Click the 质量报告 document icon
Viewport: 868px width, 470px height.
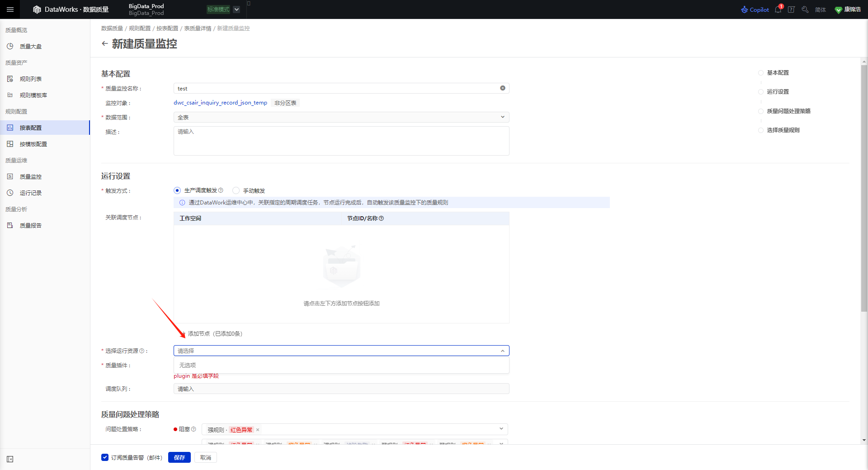click(10, 225)
